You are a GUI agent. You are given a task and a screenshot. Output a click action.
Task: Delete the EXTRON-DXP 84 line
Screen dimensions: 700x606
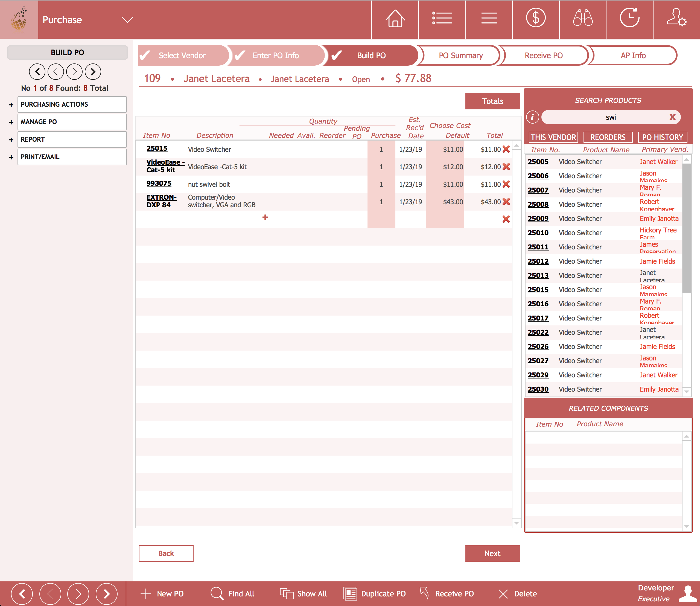click(506, 202)
